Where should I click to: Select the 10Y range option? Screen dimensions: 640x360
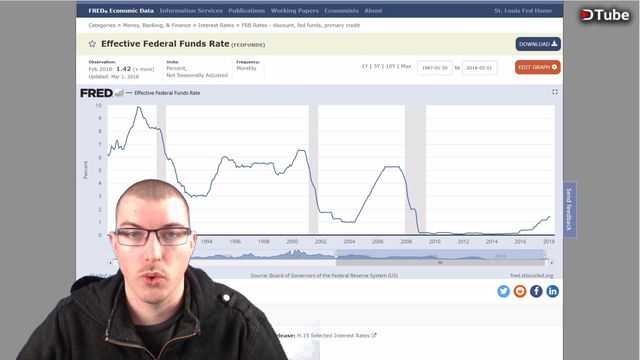[391, 66]
